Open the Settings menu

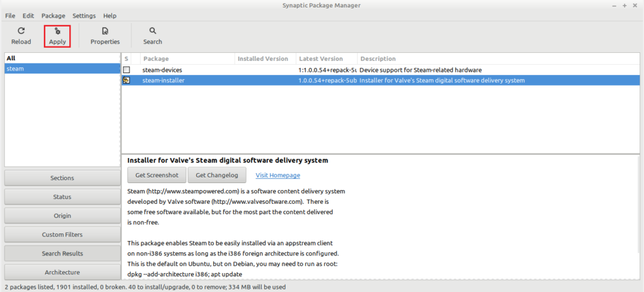point(84,16)
